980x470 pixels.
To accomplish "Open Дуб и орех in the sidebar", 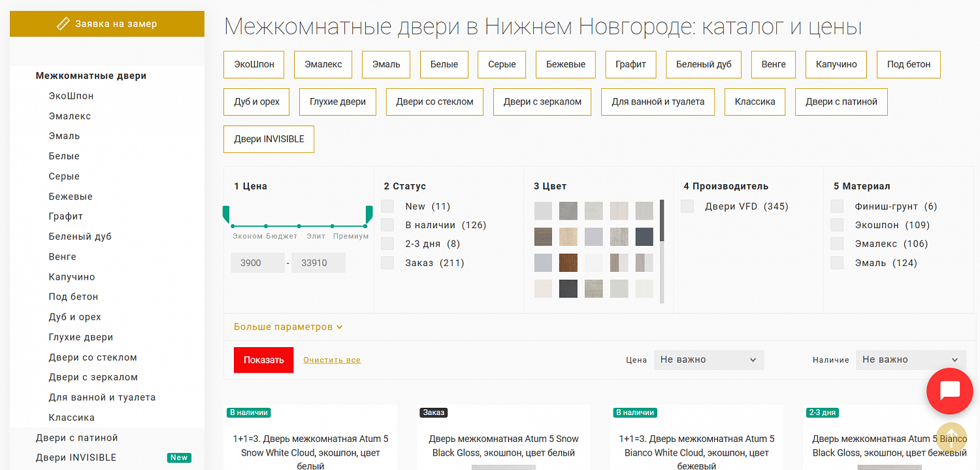I will point(75,317).
